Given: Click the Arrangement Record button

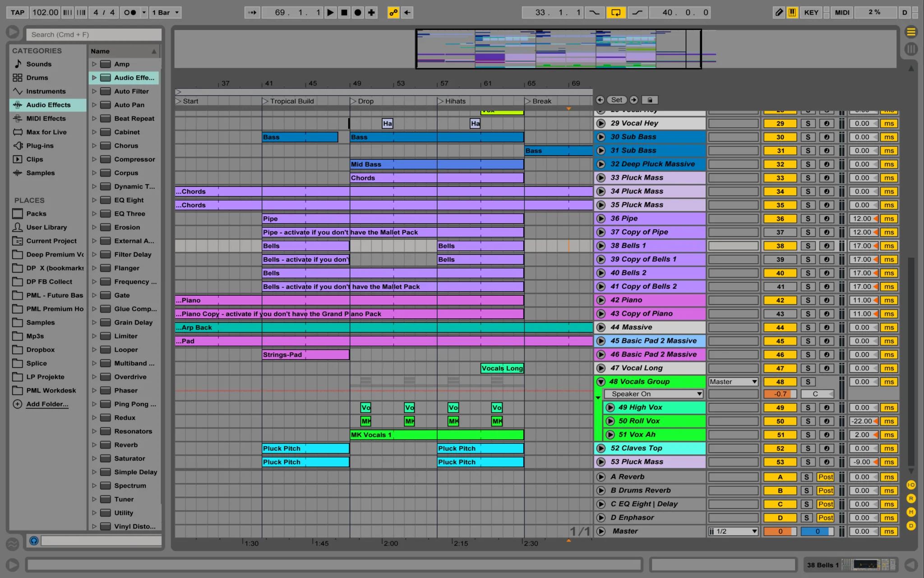Looking at the screenshot, I should pos(358,12).
